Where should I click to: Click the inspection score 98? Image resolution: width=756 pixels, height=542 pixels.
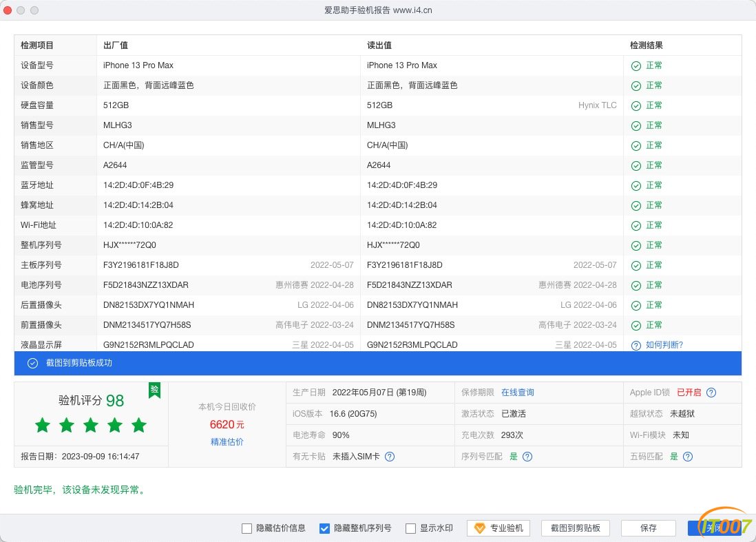115,401
